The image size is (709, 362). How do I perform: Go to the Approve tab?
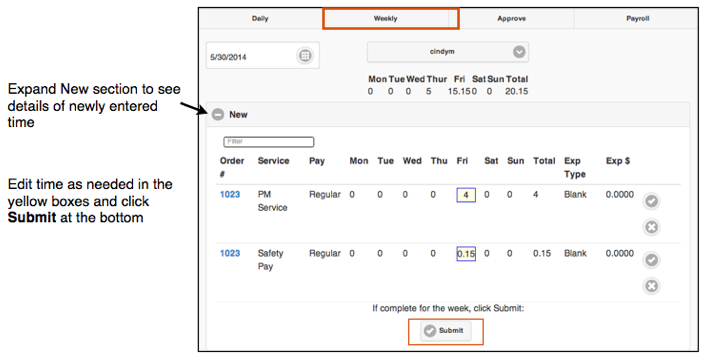click(511, 19)
